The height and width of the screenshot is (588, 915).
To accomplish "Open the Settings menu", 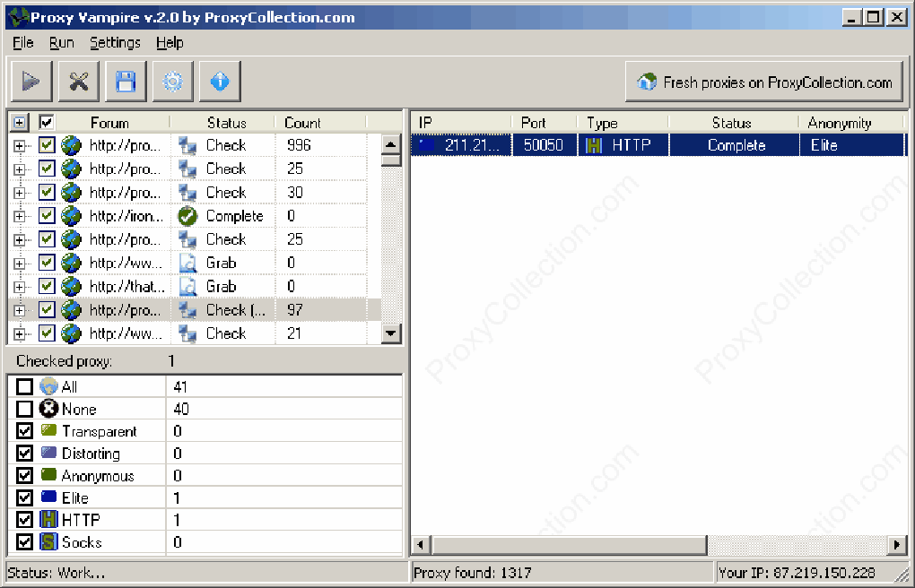I will [115, 43].
